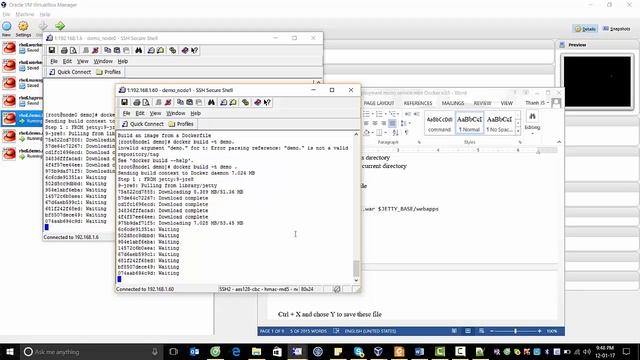640x360 pixels.
Task: Collapse the Word ribbon
Action: tap(559, 142)
